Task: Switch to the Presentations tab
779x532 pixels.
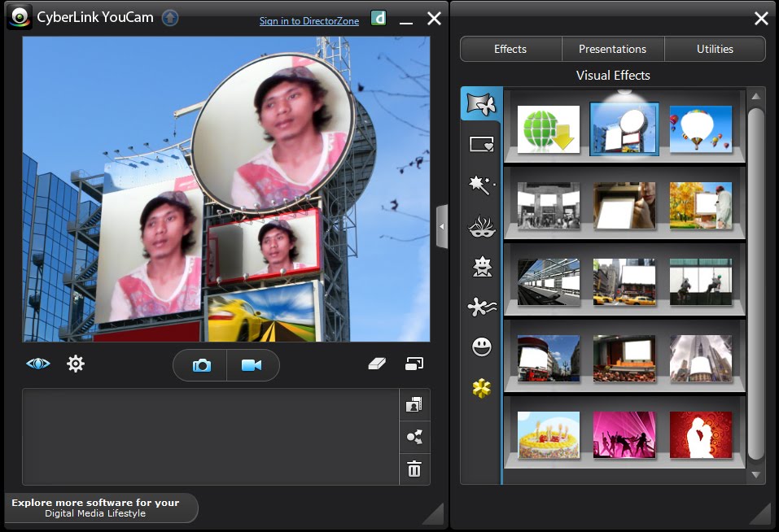Action: [613, 49]
